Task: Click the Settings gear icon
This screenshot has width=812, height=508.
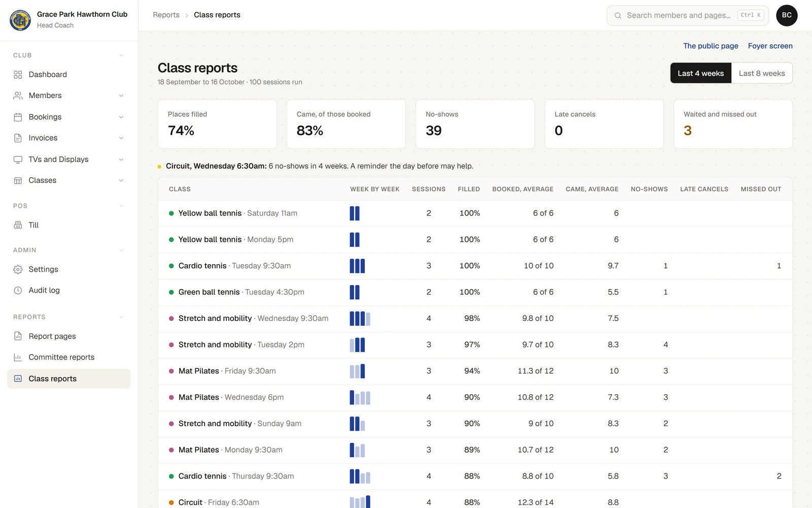Action: pos(18,269)
